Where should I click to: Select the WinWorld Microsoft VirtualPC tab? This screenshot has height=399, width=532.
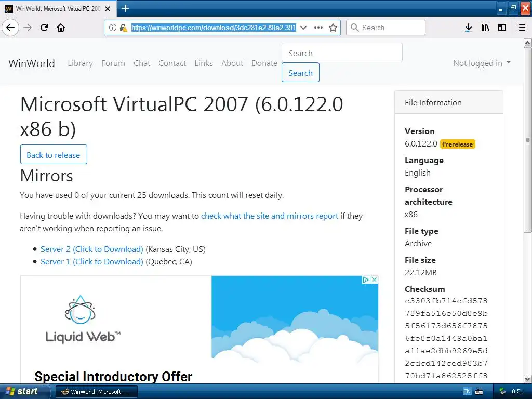pos(58,9)
